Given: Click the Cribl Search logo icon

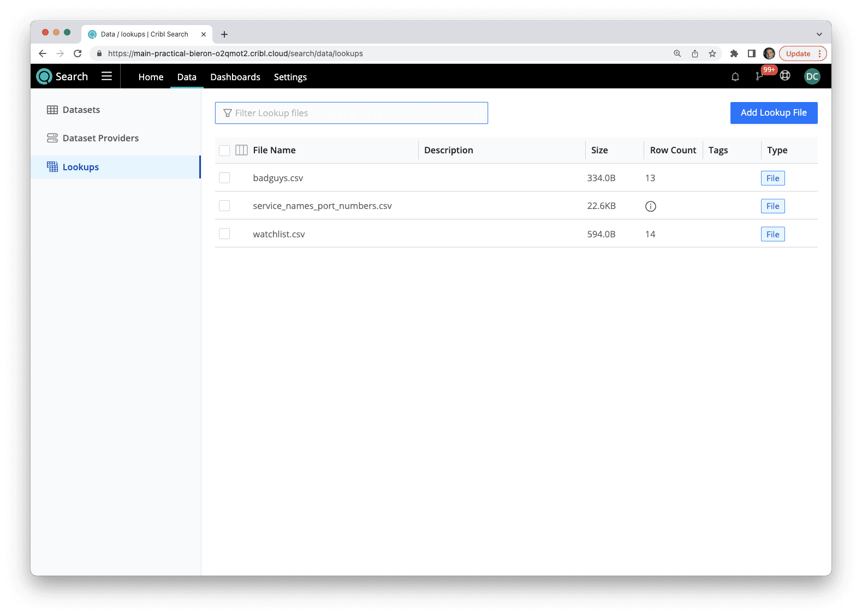Looking at the screenshot, I should (44, 76).
